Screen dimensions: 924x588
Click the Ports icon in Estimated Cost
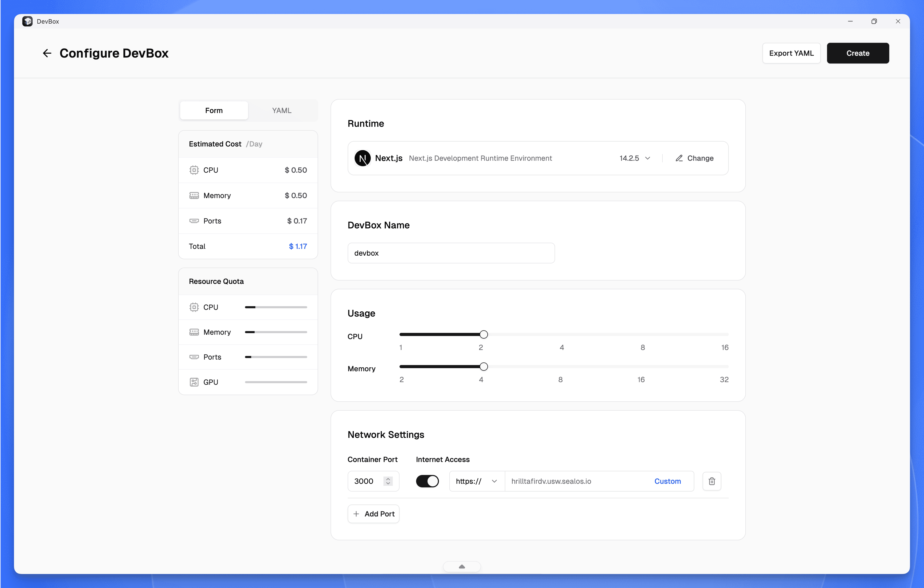pos(194,221)
